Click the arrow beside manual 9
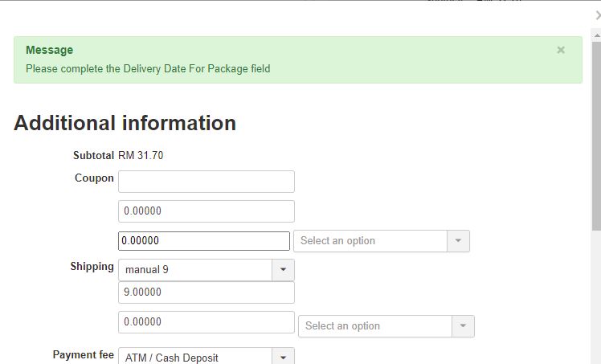This screenshot has width=601, height=364. pos(283,270)
